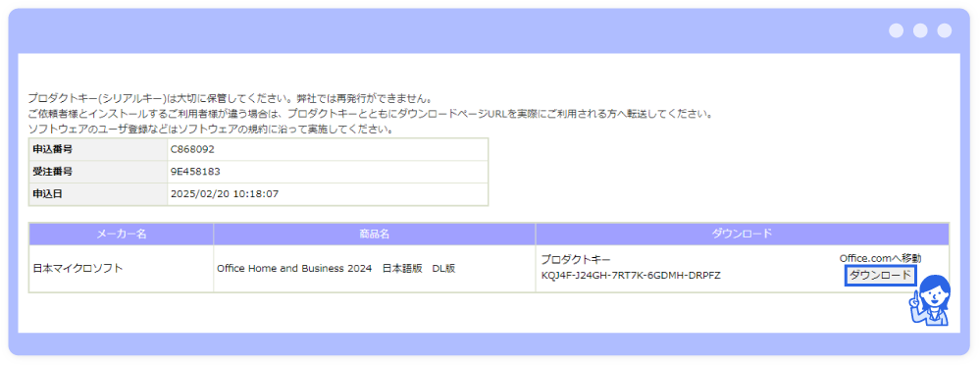This screenshot has height=366, width=980.
Task: Click the ダウンロード button
Action: (x=881, y=276)
